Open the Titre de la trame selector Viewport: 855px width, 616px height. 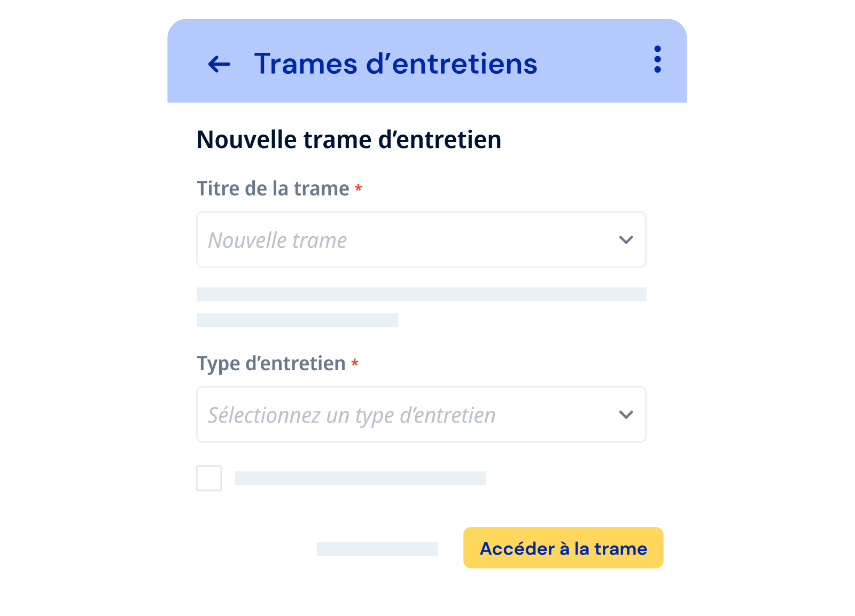(422, 240)
